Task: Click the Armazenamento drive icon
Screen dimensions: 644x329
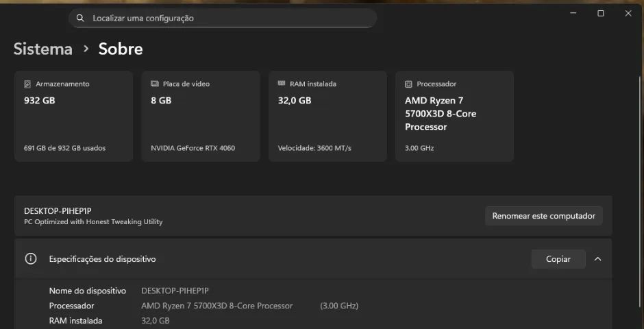Action: point(27,84)
